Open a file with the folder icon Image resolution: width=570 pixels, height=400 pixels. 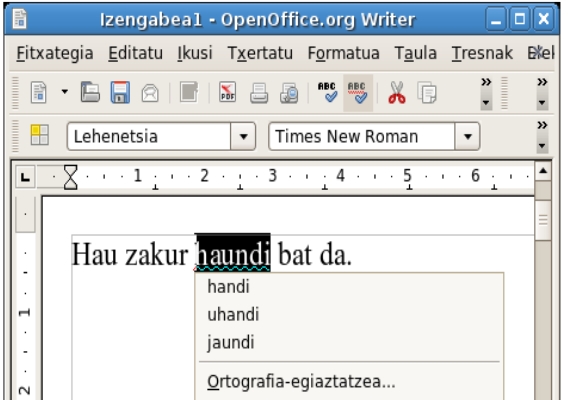click(x=90, y=93)
